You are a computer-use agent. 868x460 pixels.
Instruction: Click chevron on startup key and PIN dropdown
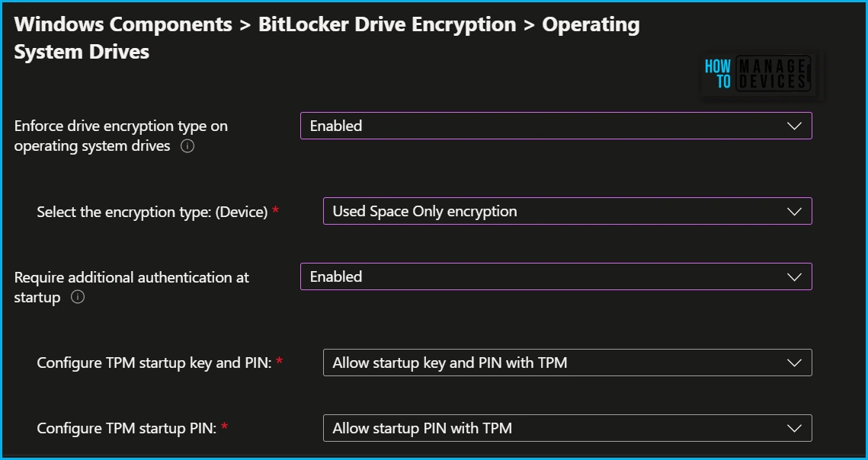tap(794, 363)
